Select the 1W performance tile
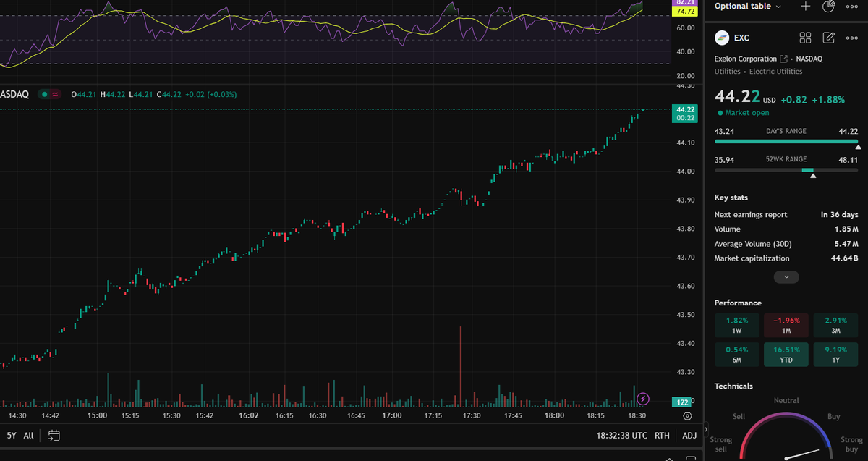Viewport: 868px width, 461px height. pos(737,325)
